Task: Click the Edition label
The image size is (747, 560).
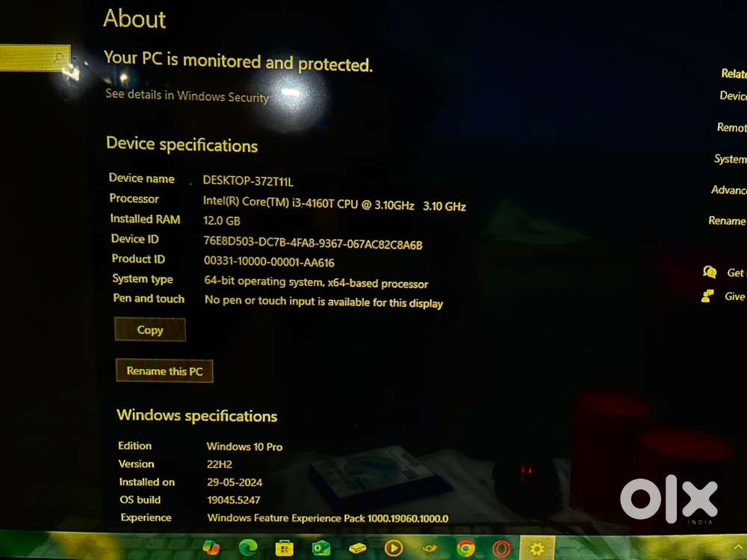Action: point(134,446)
